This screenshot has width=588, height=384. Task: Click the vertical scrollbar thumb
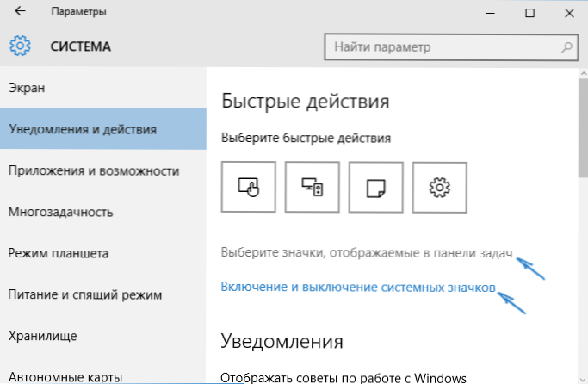(584, 129)
